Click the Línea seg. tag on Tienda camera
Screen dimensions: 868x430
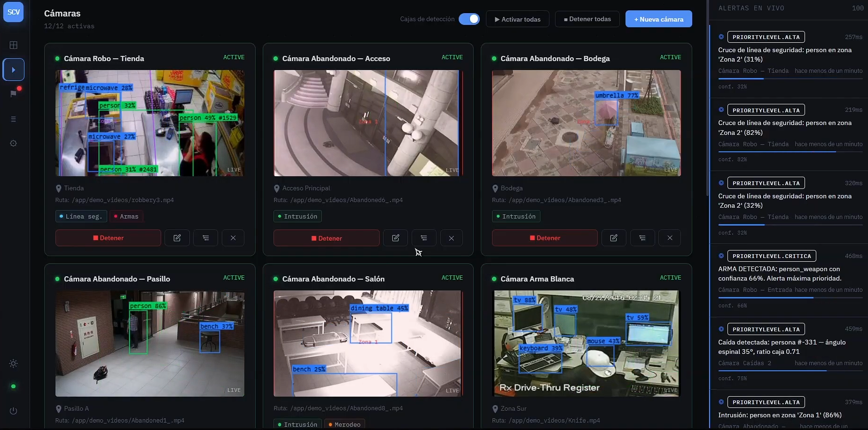(x=81, y=216)
